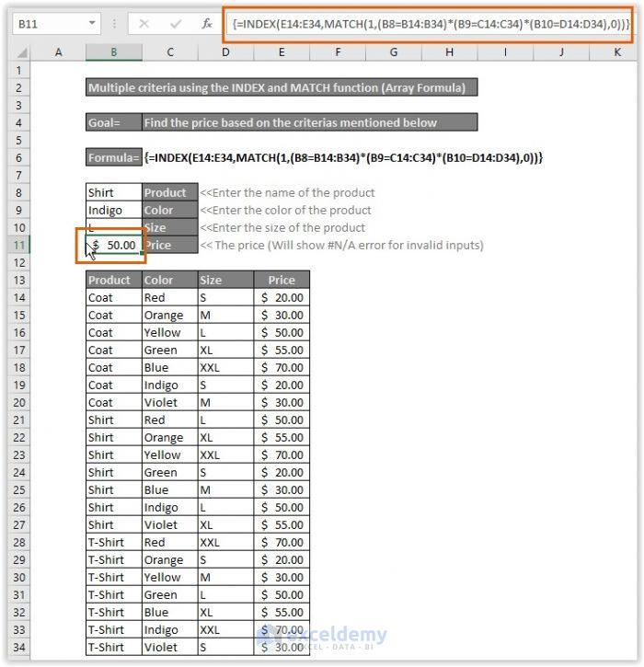Open the Name Box dropdown arrow

point(92,23)
